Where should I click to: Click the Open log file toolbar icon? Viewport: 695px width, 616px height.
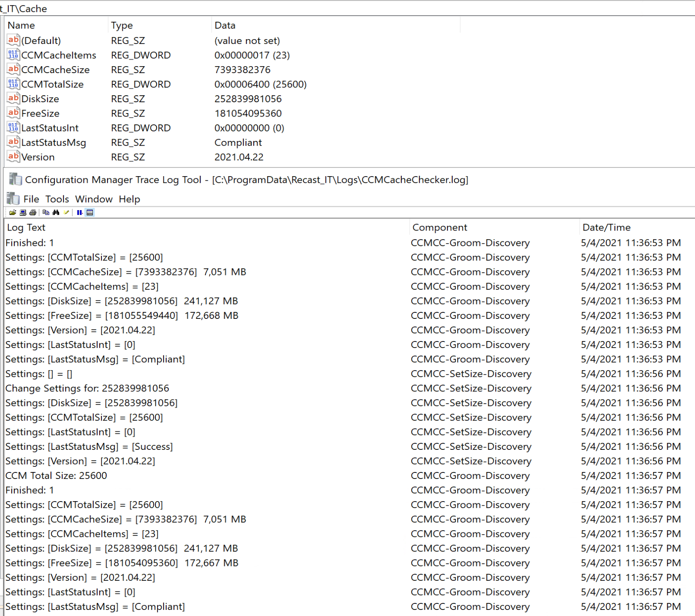coord(13,212)
